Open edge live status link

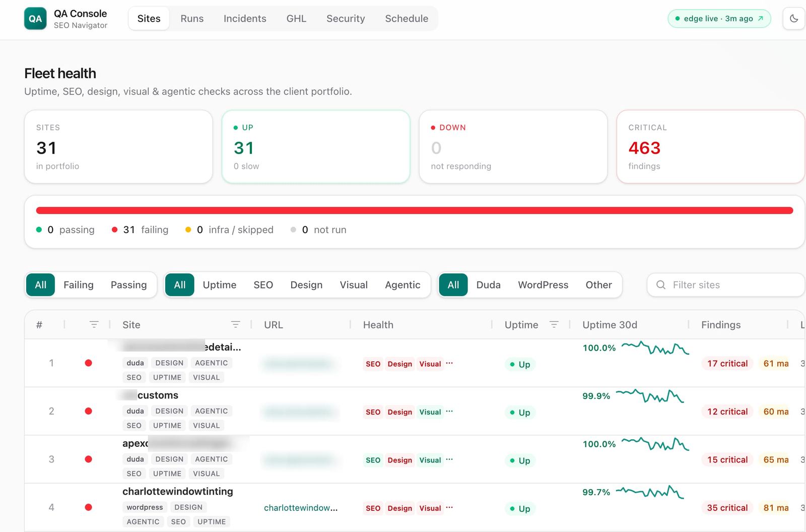pyautogui.click(x=719, y=19)
